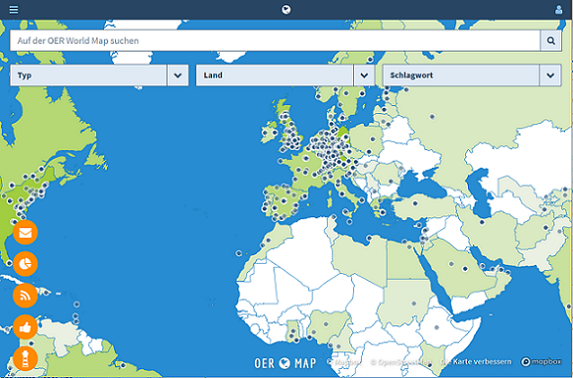This screenshot has height=378, width=573.
Task: Click the magnifier search button
Action: (551, 41)
